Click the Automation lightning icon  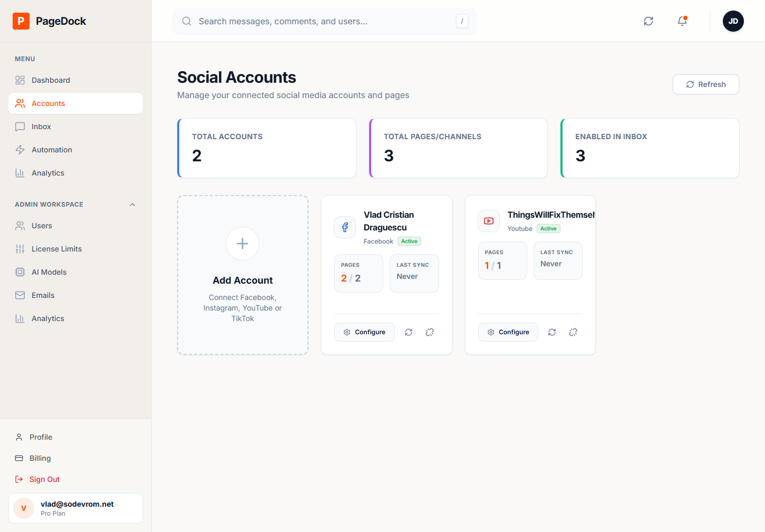20,150
